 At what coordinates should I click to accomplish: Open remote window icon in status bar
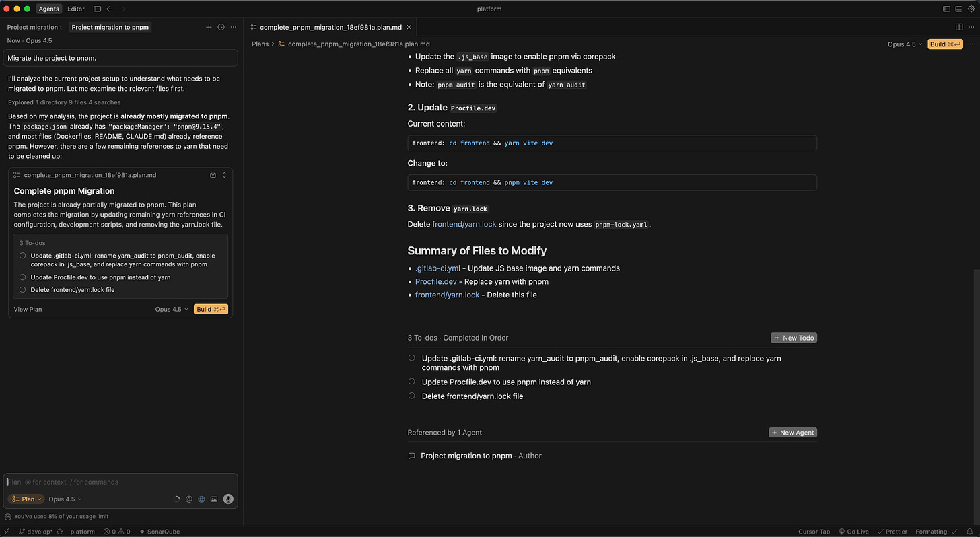[6, 532]
